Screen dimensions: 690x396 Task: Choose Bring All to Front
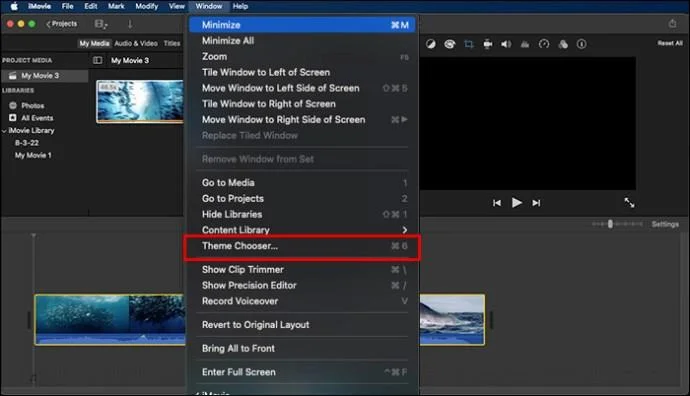tap(302, 349)
